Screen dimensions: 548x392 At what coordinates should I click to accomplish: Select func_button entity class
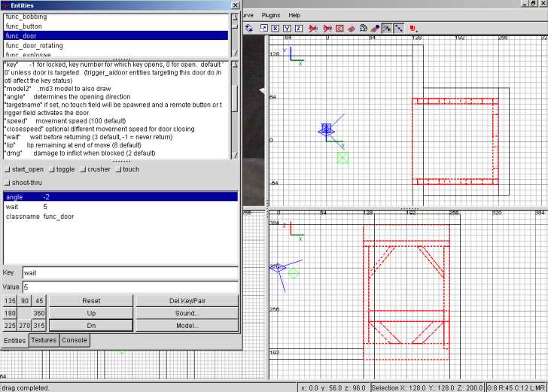[x=23, y=26]
